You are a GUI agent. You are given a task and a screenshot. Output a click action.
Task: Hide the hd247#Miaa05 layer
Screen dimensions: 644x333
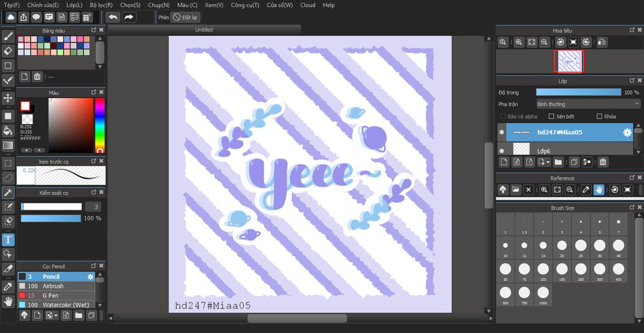pos(501,132)
